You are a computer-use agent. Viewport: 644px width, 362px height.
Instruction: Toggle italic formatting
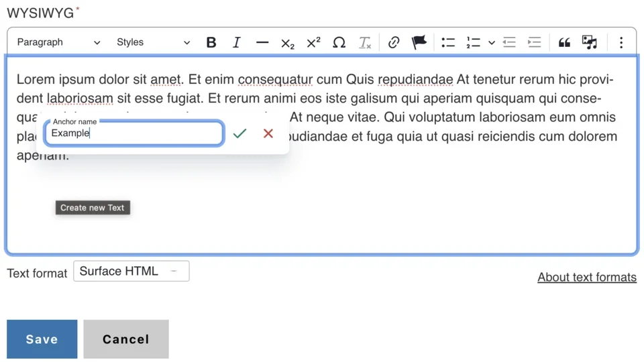(x=236, y=42)
